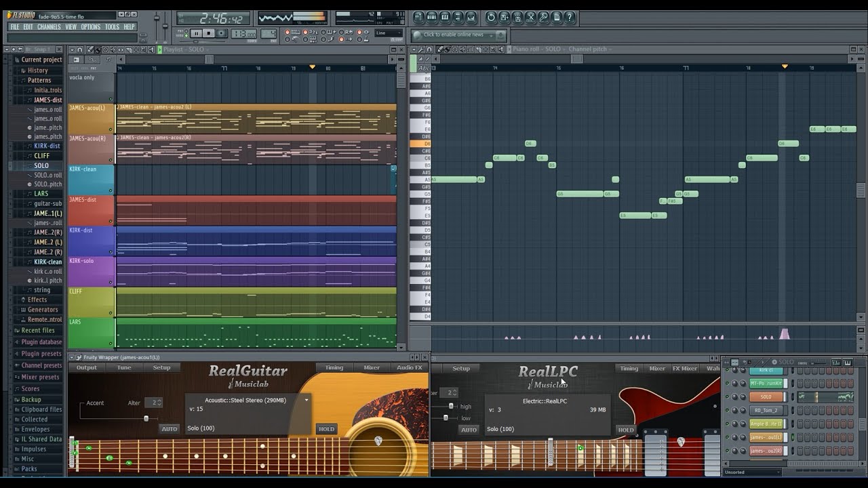Show the step sequencer via toolbar icon

tap(432, 18)
